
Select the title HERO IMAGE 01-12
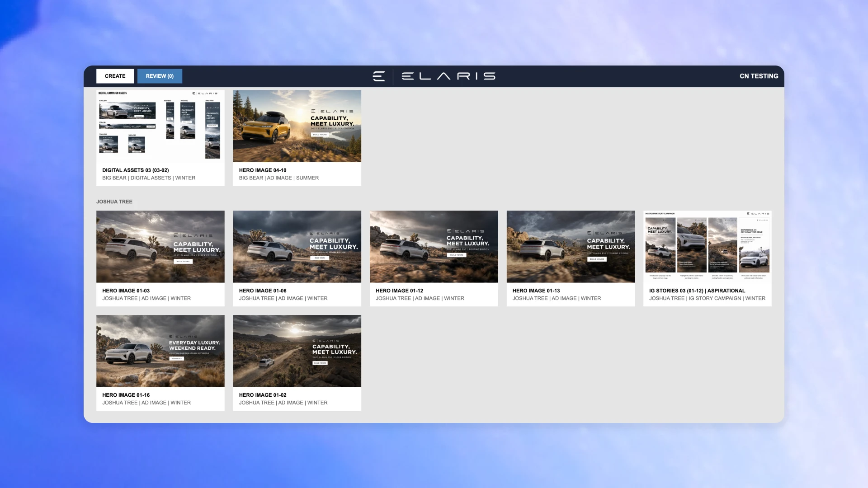click(x=399, y=291)
